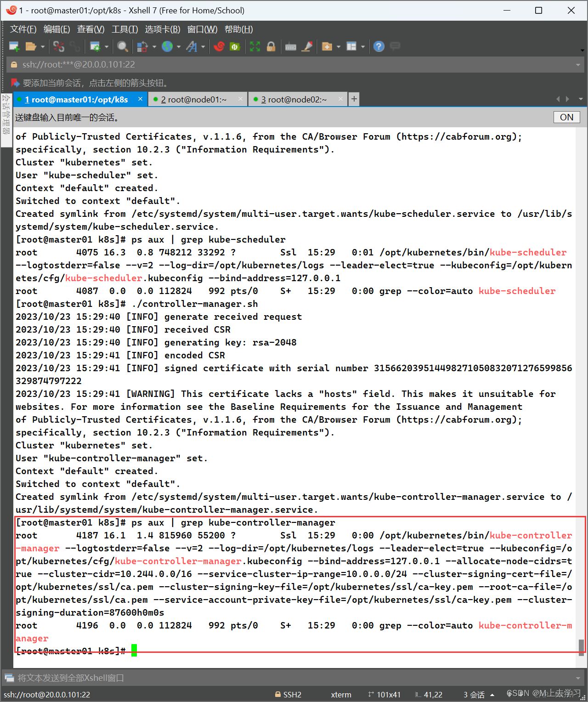Expand the Open session dropdown arrow
This screenshot has width=588, height=702.
[x=42, y=46]
